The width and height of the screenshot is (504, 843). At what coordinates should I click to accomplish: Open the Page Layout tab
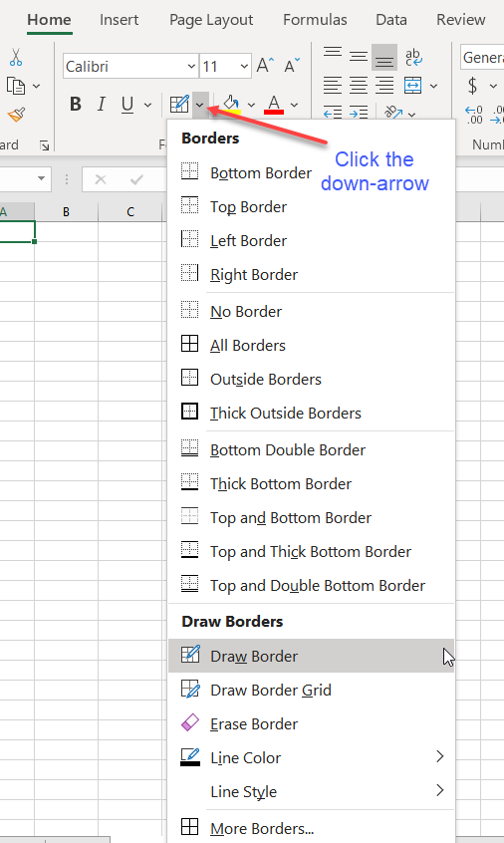click(x=211, y=20)
